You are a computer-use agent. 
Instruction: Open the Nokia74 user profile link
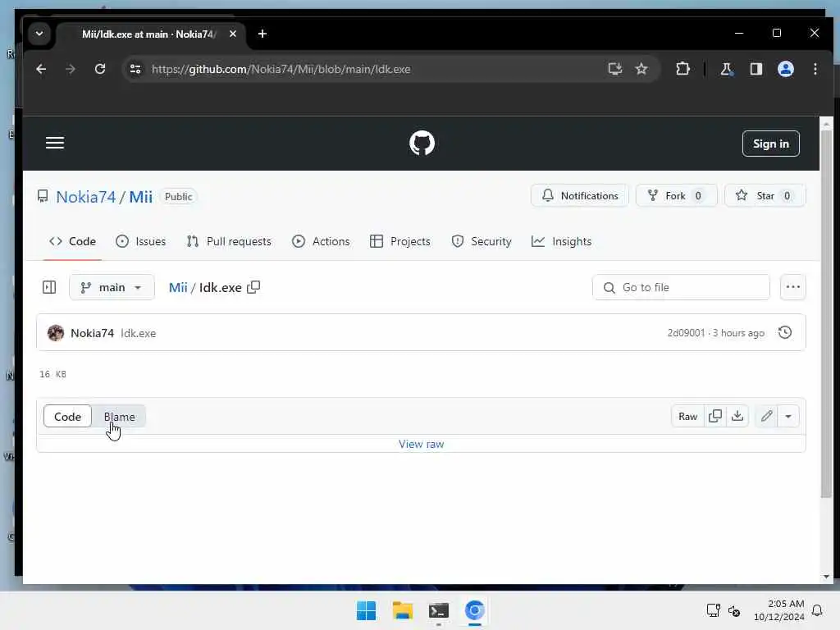85,197
